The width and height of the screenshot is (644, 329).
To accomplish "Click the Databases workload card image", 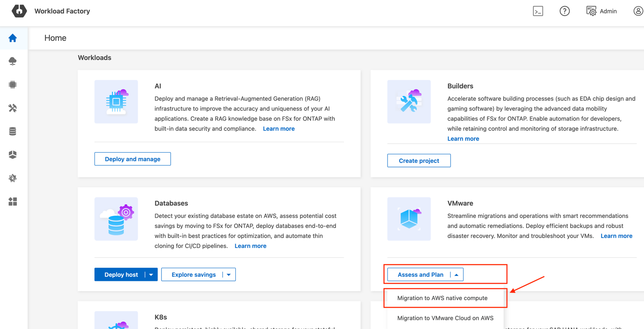I will tap(116, 219).
